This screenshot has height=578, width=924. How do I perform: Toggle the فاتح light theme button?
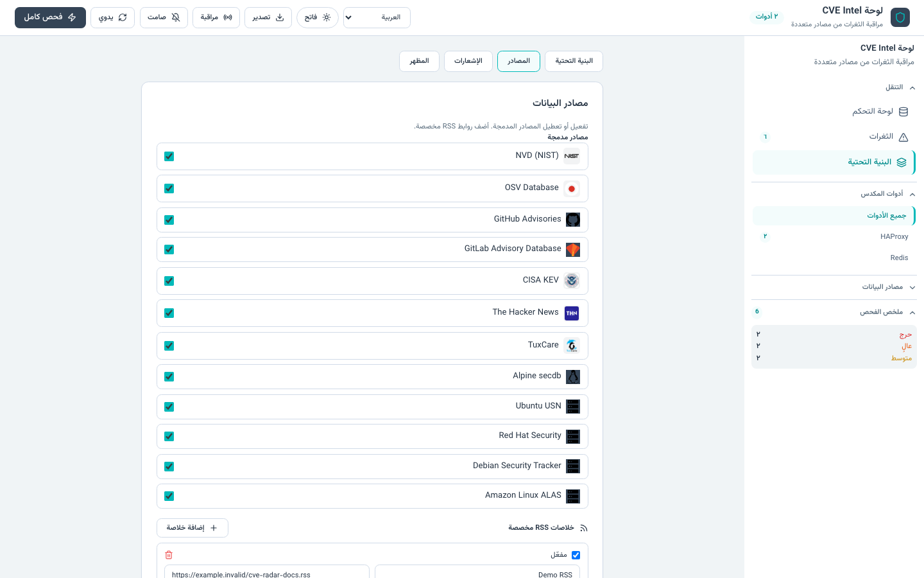tap(318, 17)
